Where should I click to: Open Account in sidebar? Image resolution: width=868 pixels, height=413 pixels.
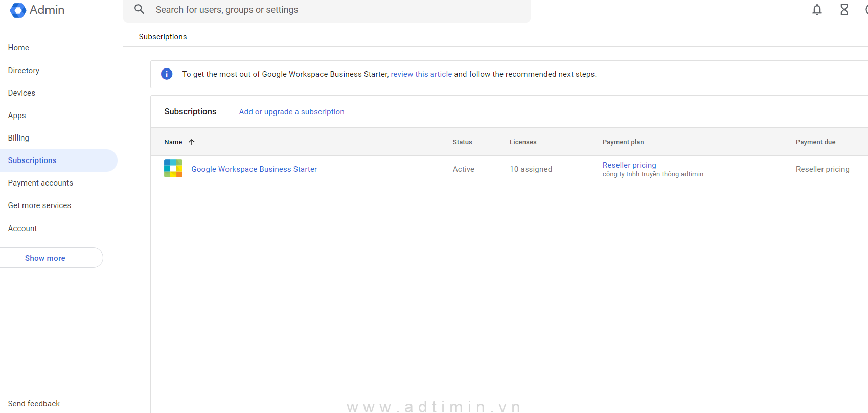tap(22, 228)
